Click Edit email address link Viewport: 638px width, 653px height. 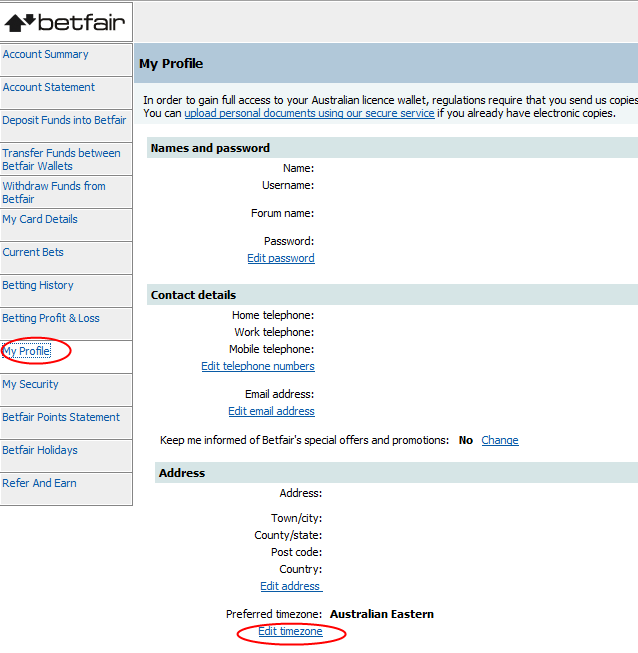pyautogui.click(x=272, y=411)
